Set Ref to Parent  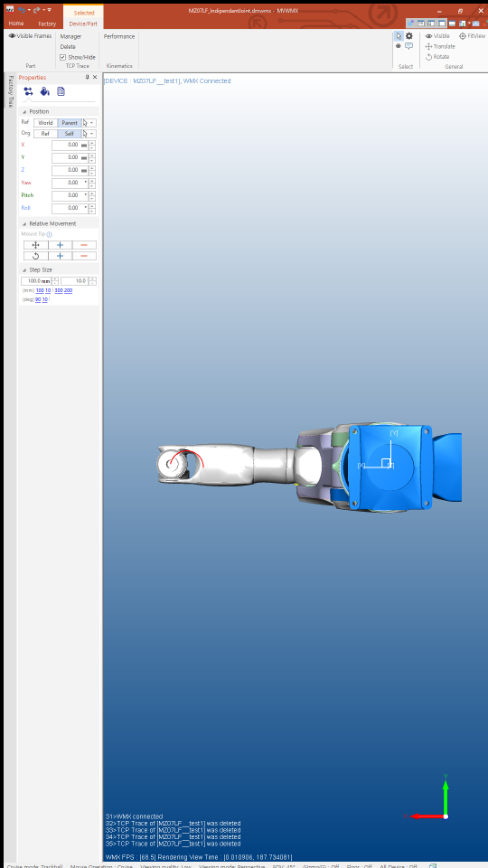70,123
